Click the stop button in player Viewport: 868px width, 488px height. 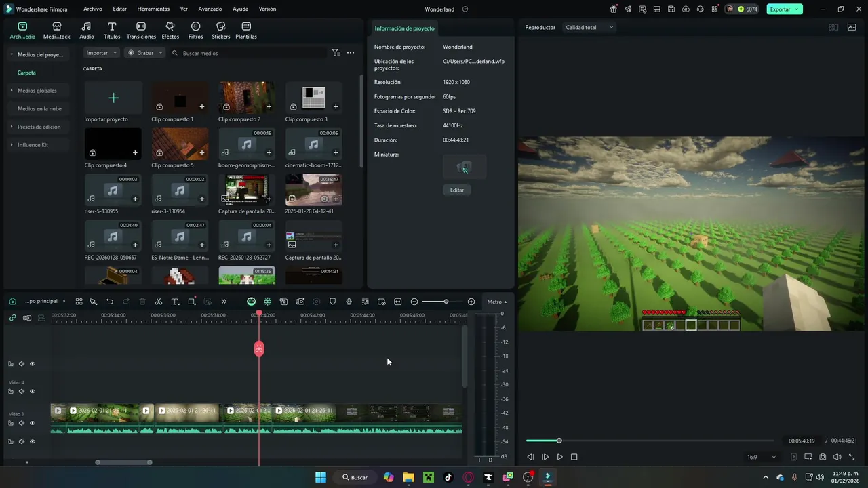pyautogui.click(x=574, y=457)
